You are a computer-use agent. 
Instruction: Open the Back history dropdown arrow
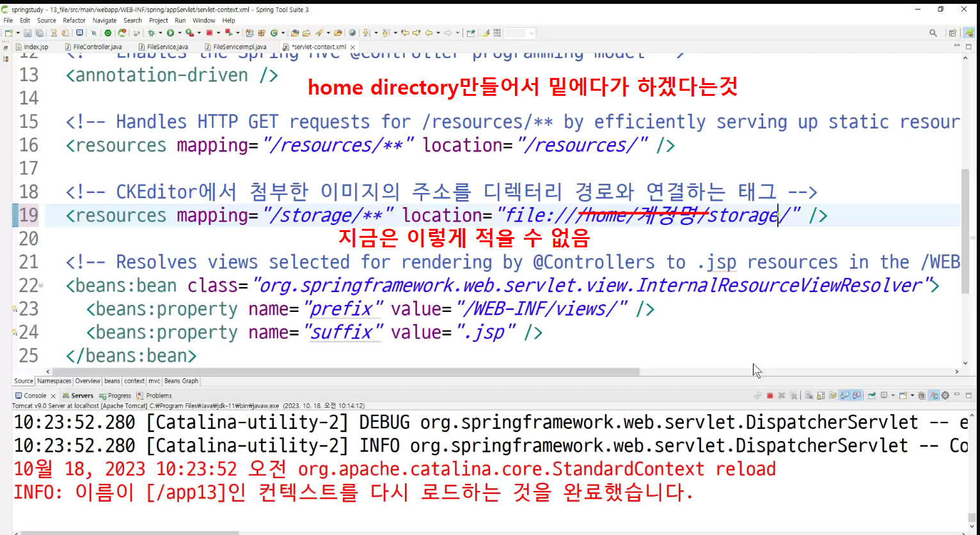438,33
